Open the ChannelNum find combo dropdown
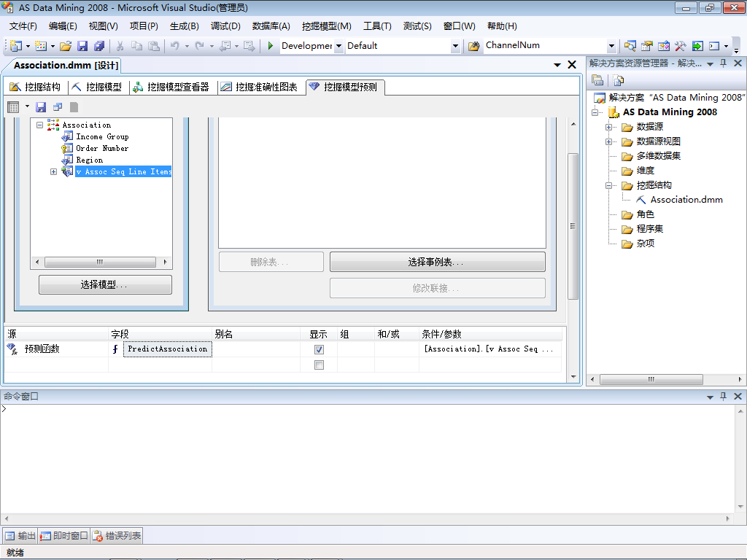Screen dimensions: 747x560 [612, 46]
